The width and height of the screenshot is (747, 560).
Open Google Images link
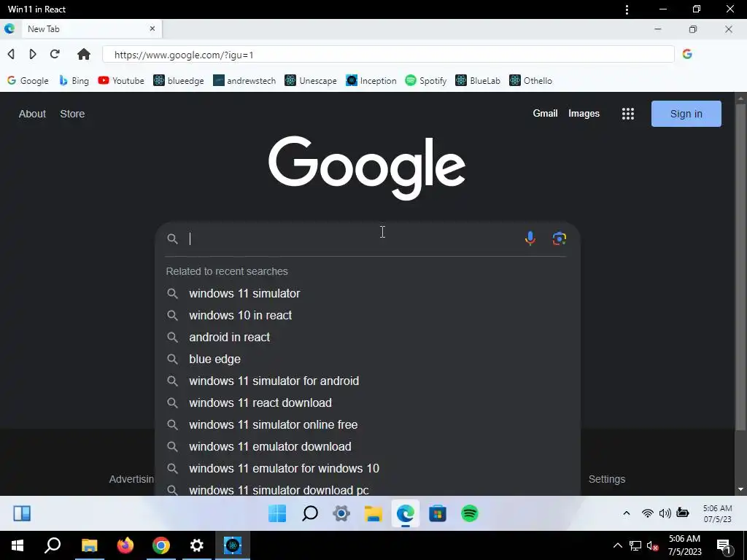pyautogui.click(x=584, y=113)
